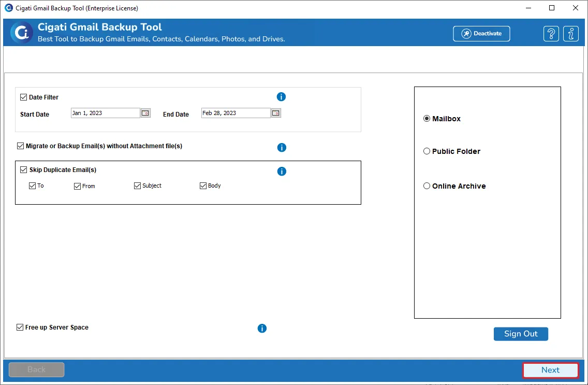Click the Start Date label
Screen dimensions: 588x385
pyautogui.click(x=35, y=115)
